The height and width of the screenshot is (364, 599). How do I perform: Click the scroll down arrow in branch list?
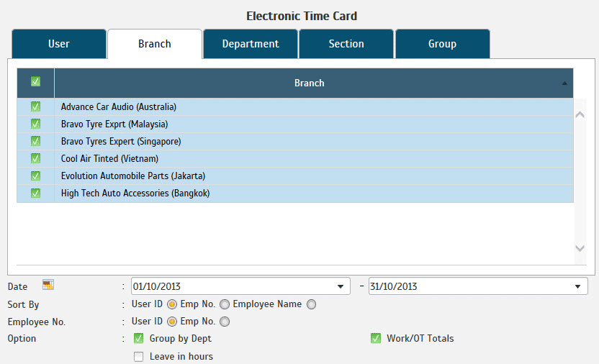[x=580, y=247]
